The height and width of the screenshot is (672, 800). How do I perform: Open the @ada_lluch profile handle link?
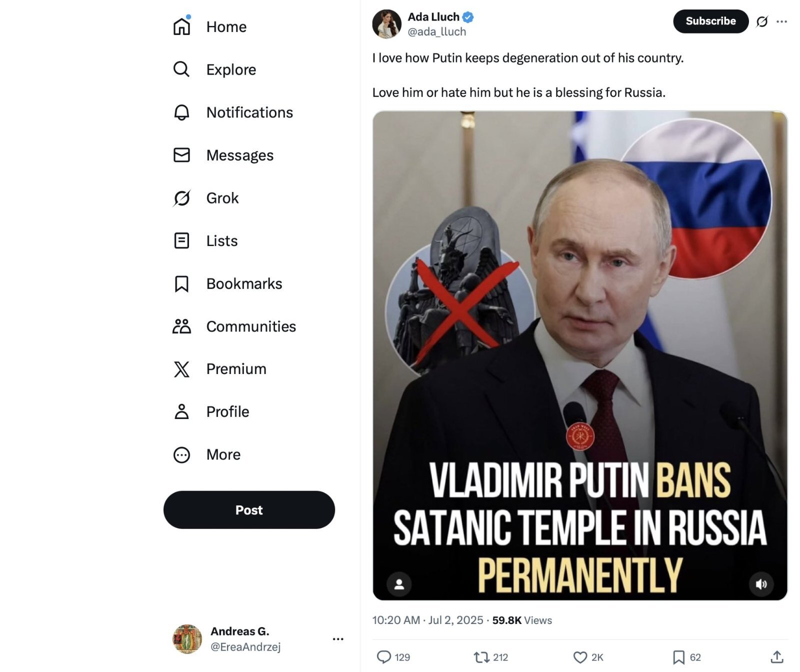coord(436,32)
